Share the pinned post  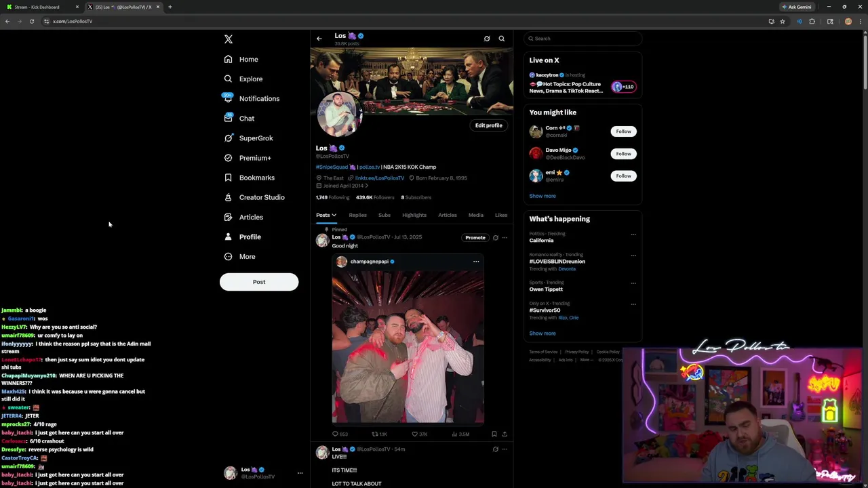point(505,434)
